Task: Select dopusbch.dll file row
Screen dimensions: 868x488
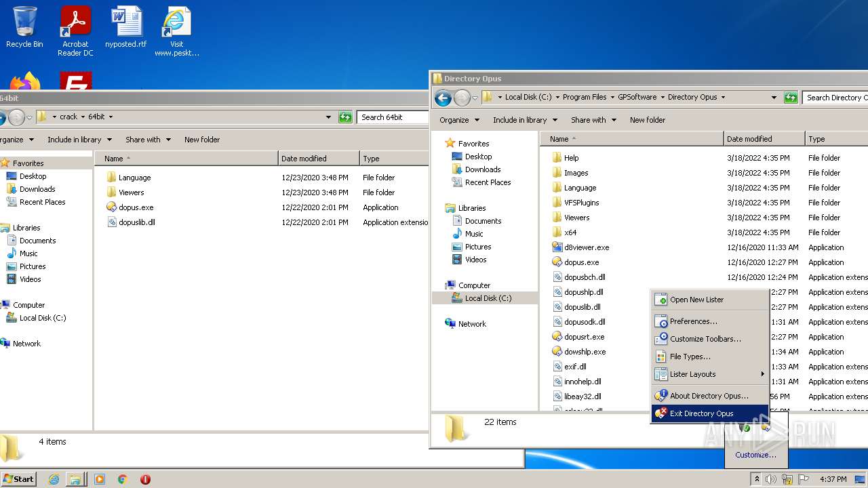Action: pyautogui.click(x=704, y=277)
